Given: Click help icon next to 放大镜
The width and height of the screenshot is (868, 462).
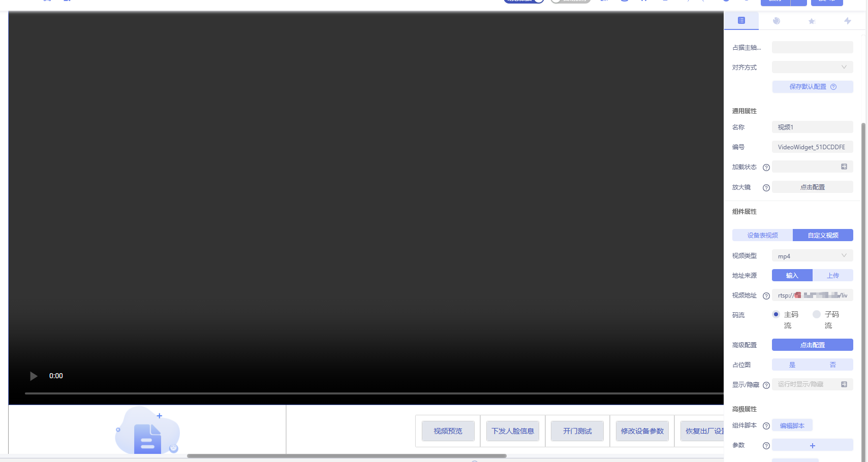Looking at the screenshot, I should [766, 188].
